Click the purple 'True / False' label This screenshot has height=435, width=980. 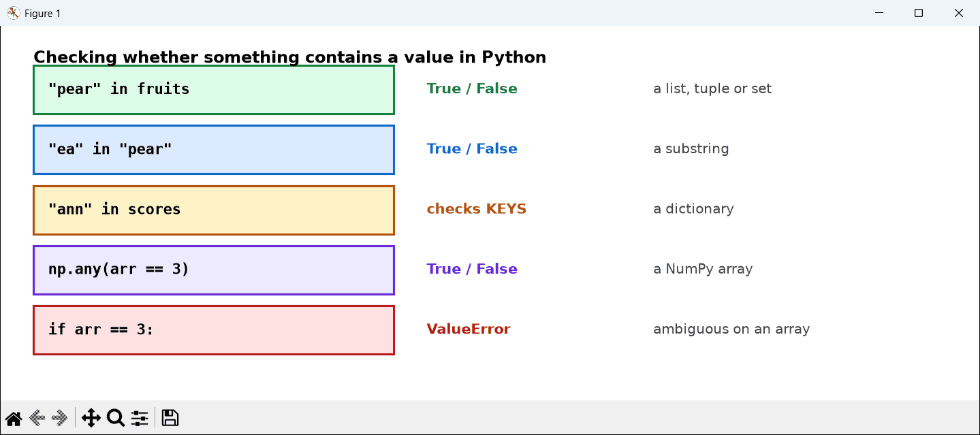click(472, 269)
